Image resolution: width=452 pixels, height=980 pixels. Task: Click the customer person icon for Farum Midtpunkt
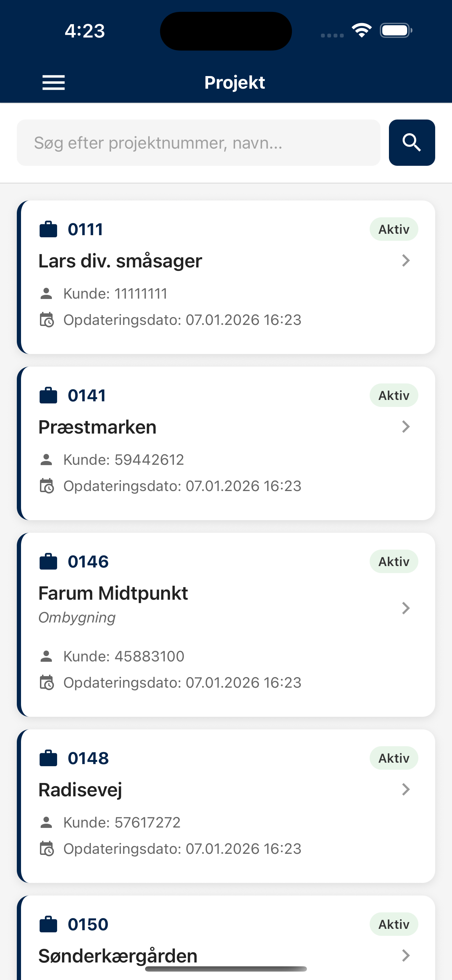click(46, 656)
